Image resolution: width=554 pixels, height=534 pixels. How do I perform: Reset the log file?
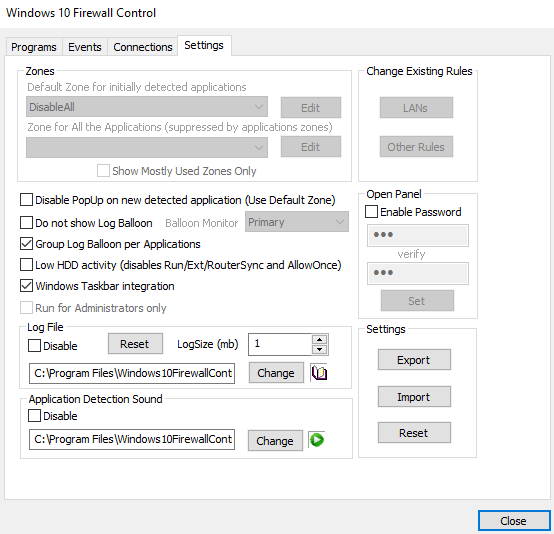click(135, 344)
